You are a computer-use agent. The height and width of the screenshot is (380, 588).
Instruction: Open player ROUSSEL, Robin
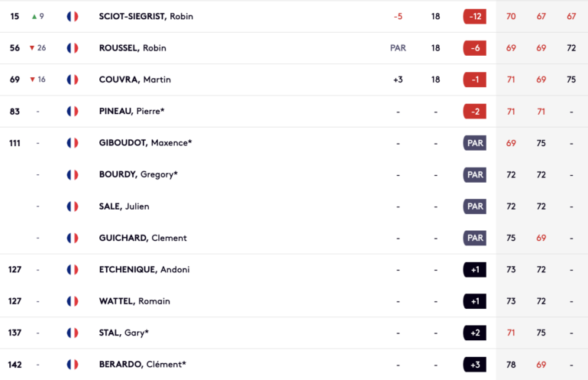coord(132,48)
